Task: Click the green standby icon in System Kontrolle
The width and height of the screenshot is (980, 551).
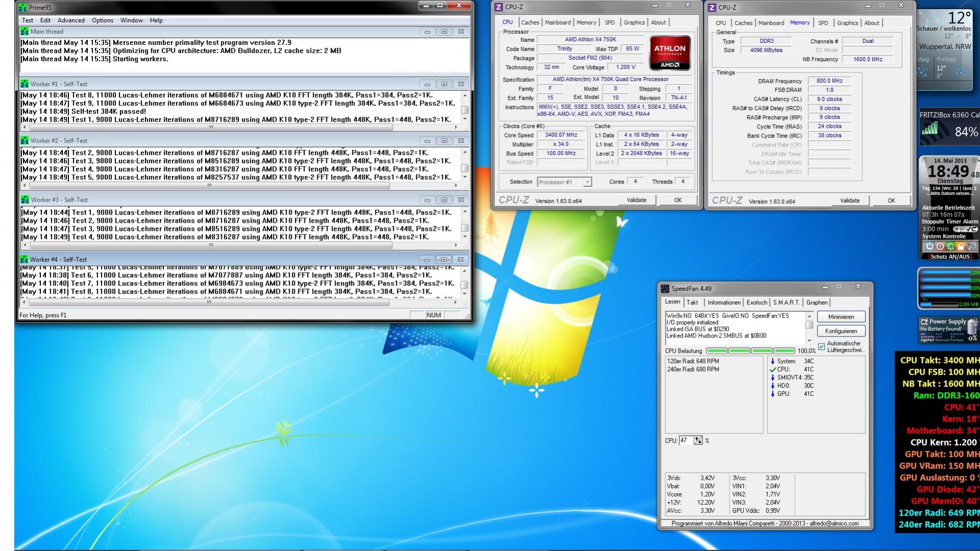Action: pyautogui.click(x=950, y=246)
